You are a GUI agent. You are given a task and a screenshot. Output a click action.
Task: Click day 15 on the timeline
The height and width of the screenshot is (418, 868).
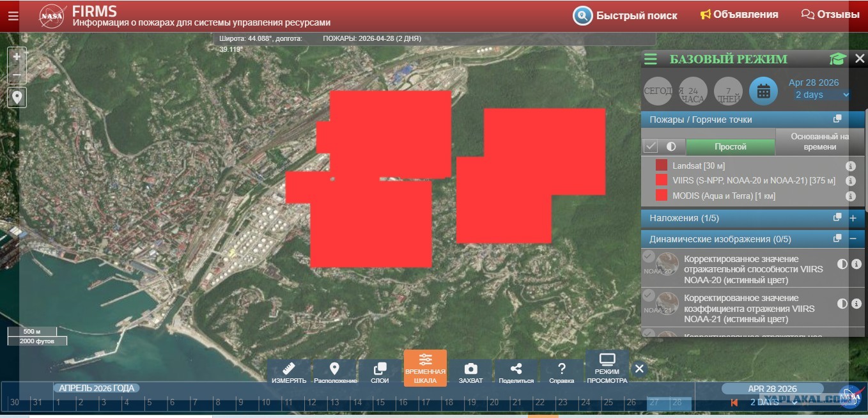[380, 402]
